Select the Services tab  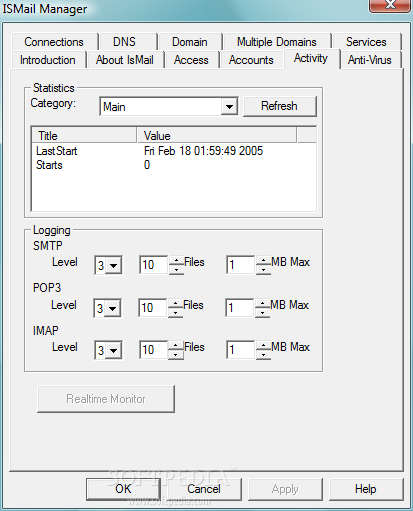pyautogui.click(x=367, y=42)
